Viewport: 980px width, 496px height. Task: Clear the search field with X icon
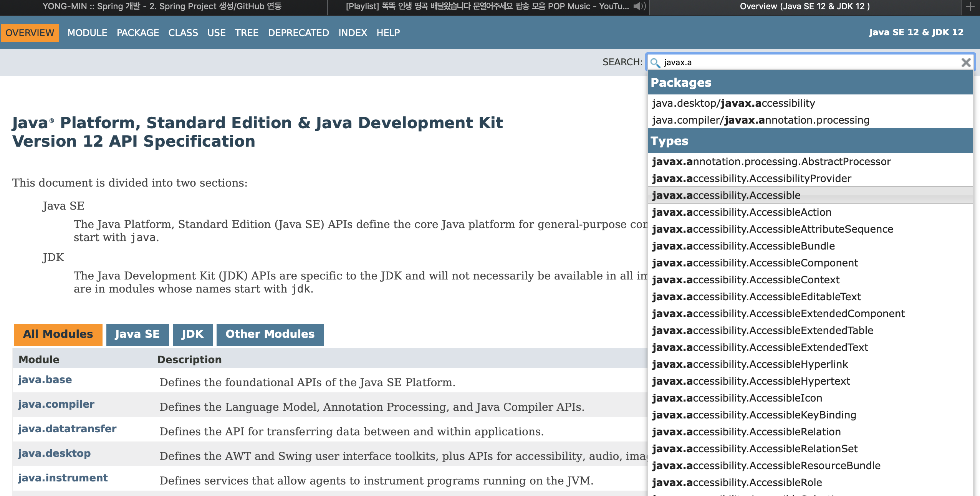[x=966, y=63]
